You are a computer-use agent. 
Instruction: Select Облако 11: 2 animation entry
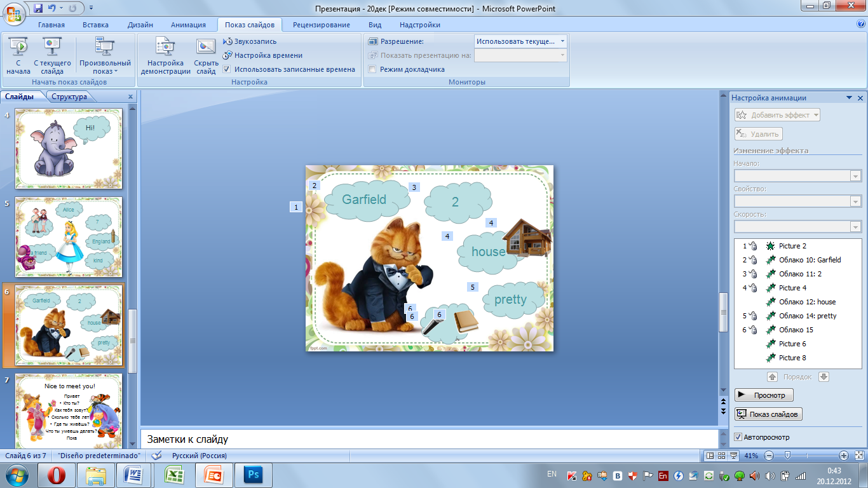[797, 274]
